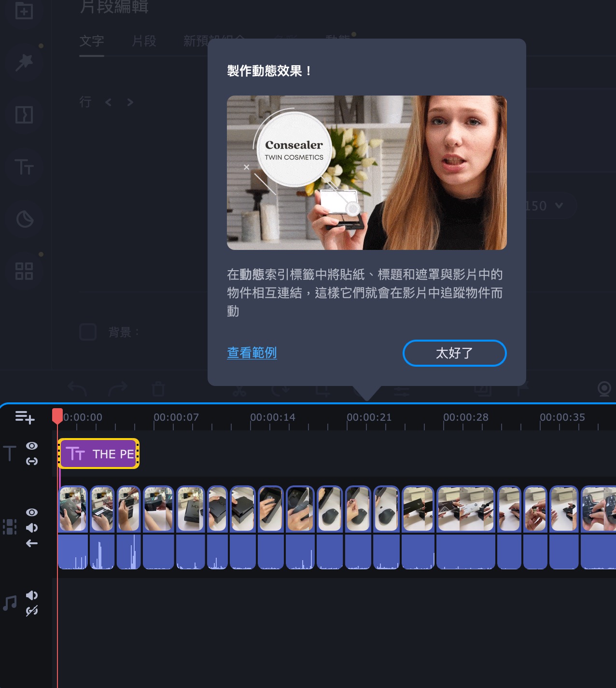
Task: Mute the video track audio
Action: (32, 528)
